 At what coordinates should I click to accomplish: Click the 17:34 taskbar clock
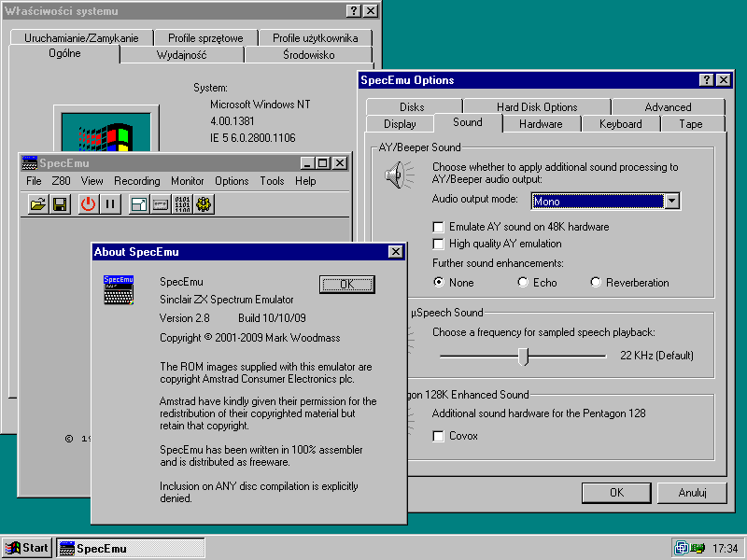pyautogui.click(x=725, y=549)
